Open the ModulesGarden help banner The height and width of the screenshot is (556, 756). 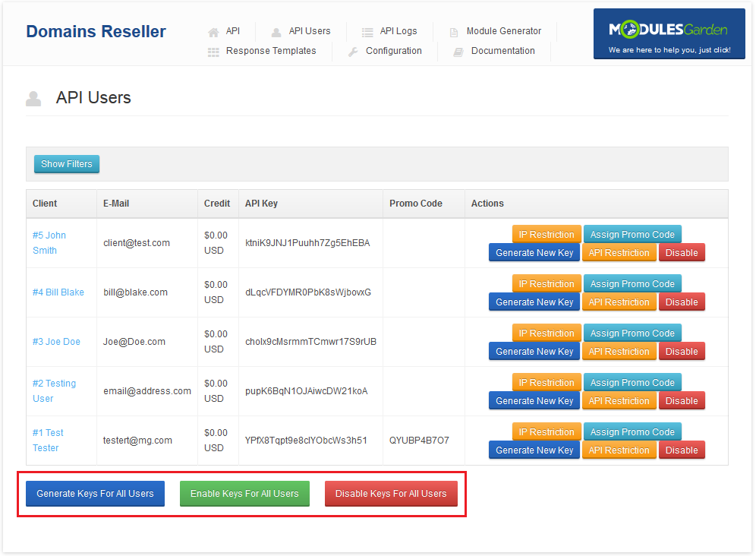(669, 33)
